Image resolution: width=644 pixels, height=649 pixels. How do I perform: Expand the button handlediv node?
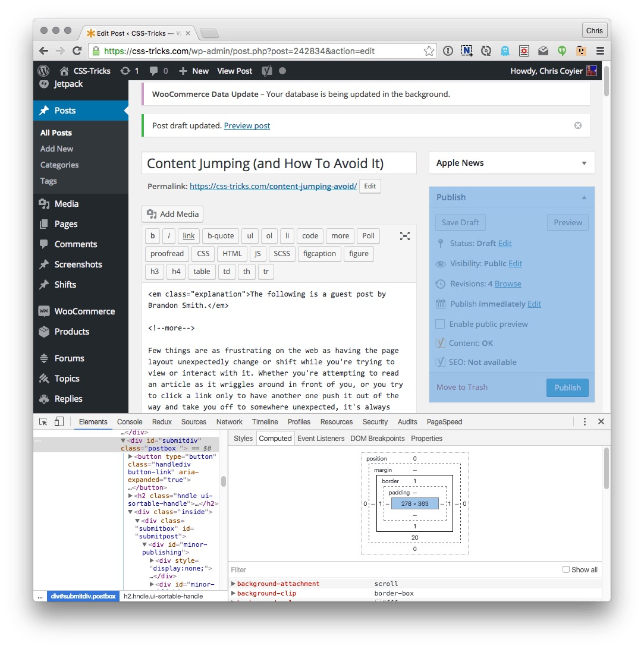tap(130, 456)
